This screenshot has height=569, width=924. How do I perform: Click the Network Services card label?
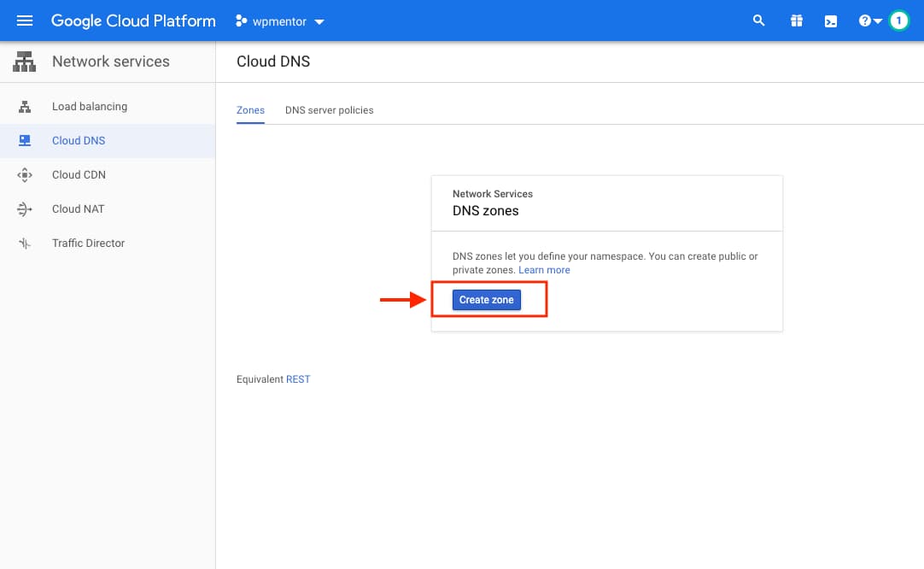(493, 194)
